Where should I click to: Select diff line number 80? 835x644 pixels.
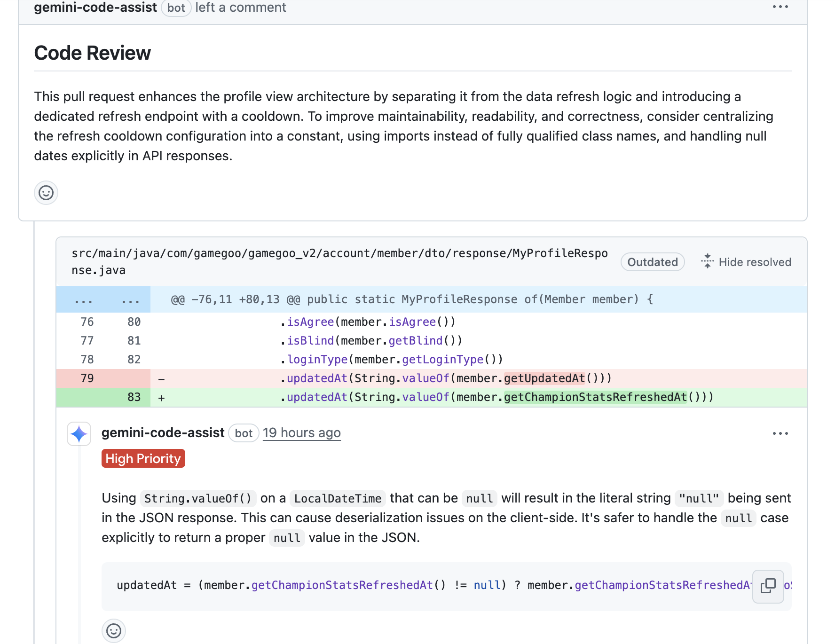point(134,322)
